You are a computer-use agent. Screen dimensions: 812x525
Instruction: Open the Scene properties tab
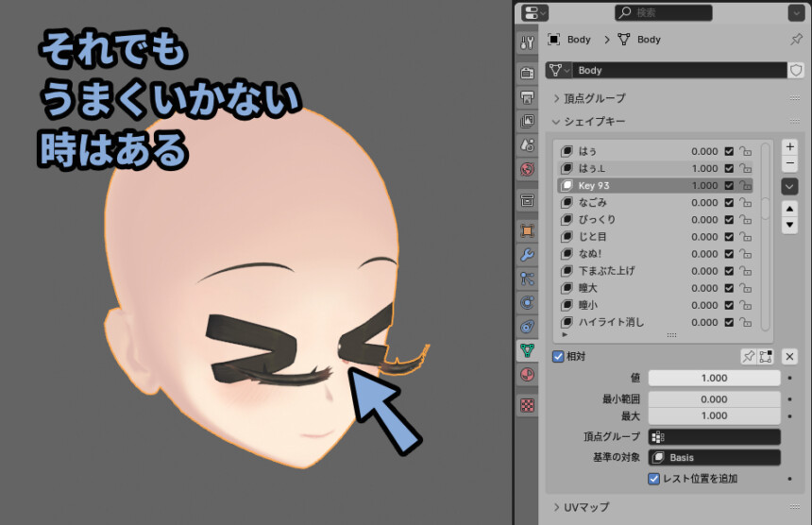click(527, 145)
